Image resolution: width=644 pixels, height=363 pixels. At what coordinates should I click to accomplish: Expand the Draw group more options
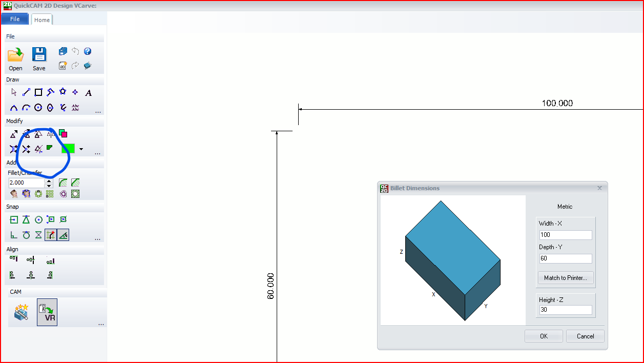(x=98, y=111)
